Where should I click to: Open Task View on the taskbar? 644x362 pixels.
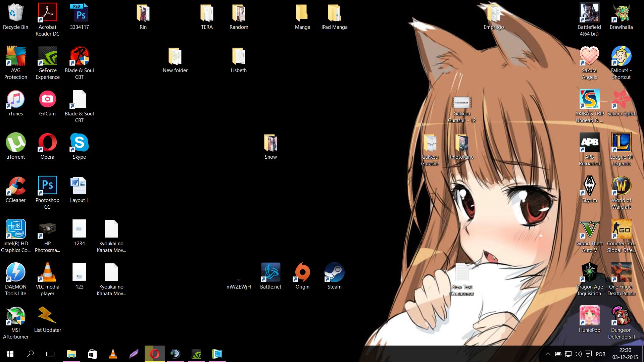coord(50,354)
